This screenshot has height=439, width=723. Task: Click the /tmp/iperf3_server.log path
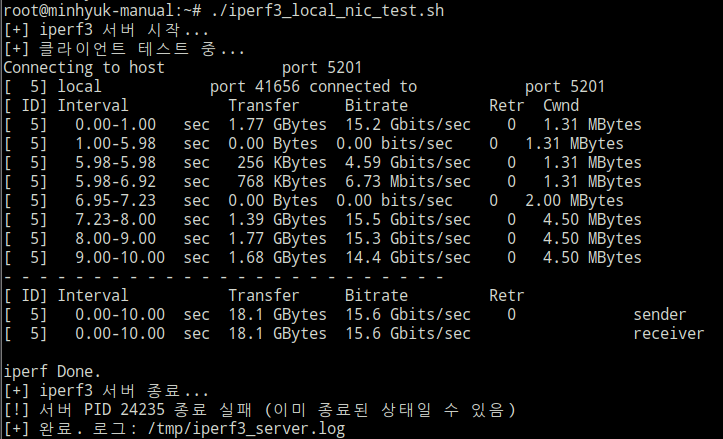coord(246,429)
